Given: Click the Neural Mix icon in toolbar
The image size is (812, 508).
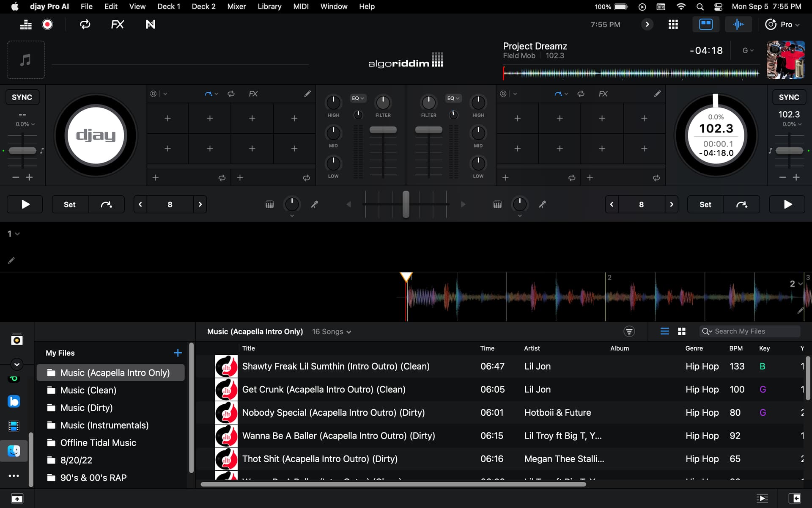Looking at the screenshot, I should tap(150, 25).
